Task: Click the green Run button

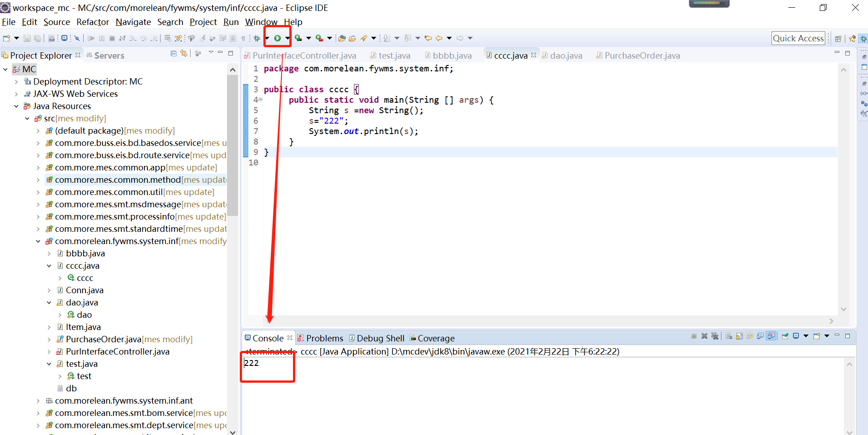Action: 277,38
